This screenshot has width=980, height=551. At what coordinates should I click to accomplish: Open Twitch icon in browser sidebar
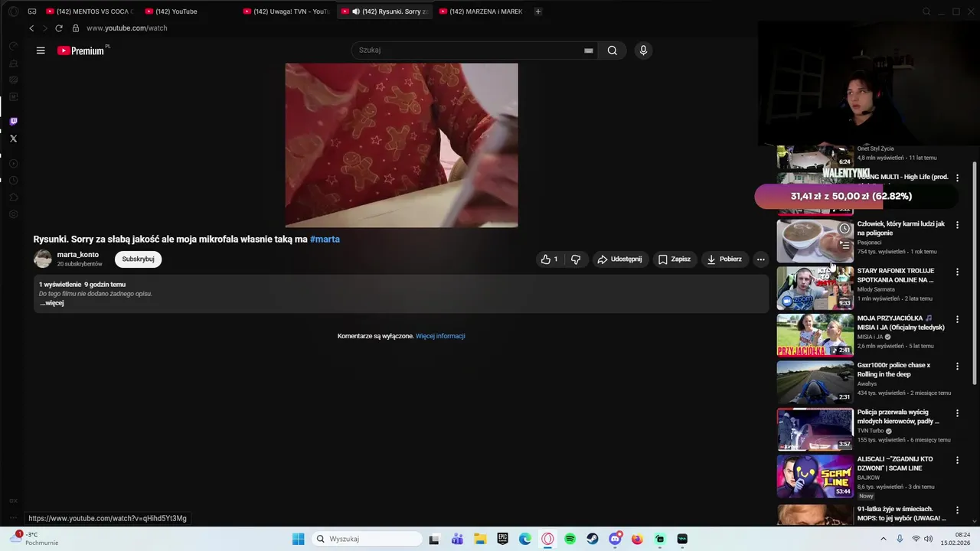click(13, 121)
